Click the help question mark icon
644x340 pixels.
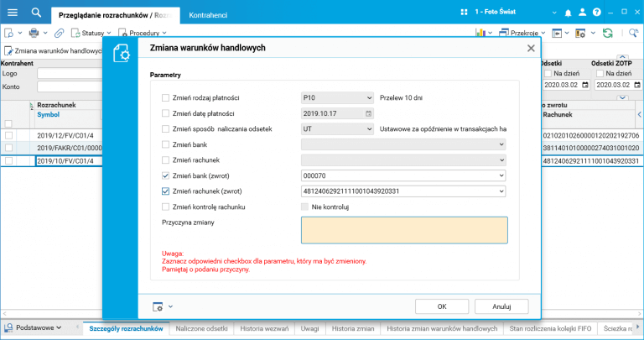coord(597,13)
